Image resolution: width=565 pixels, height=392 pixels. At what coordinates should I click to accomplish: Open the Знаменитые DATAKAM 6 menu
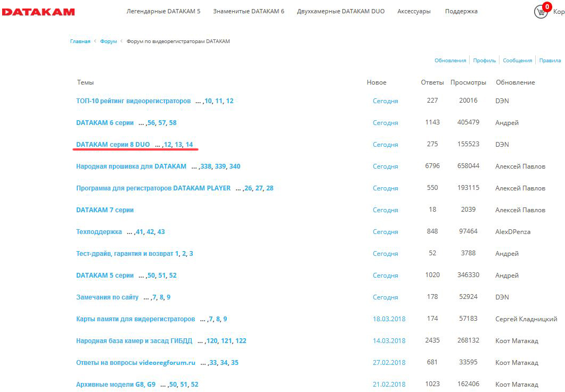[x=248, y=11]
